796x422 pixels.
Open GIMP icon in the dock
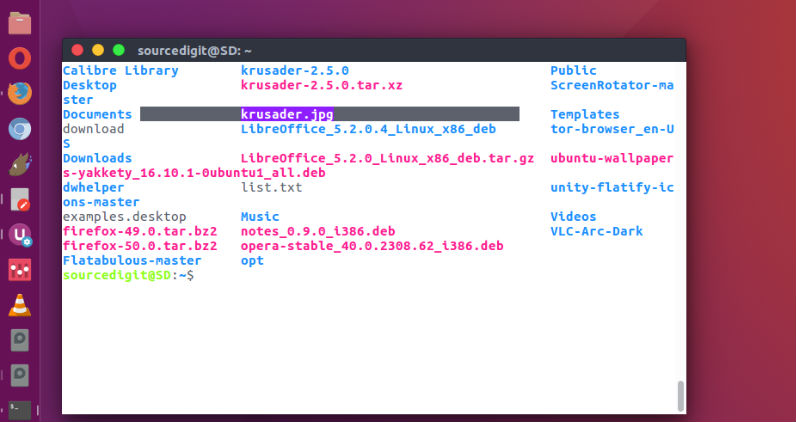pos(20,165)
